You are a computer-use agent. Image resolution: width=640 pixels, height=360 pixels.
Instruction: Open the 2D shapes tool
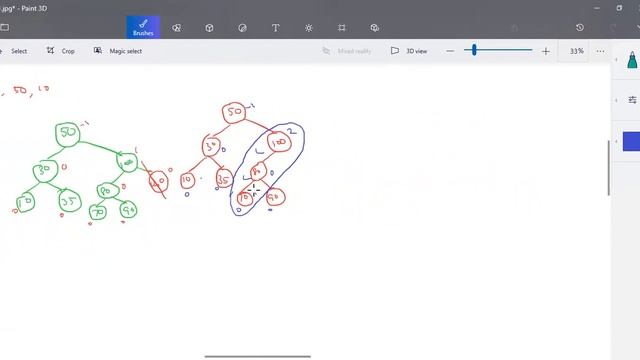coord(176,28)
